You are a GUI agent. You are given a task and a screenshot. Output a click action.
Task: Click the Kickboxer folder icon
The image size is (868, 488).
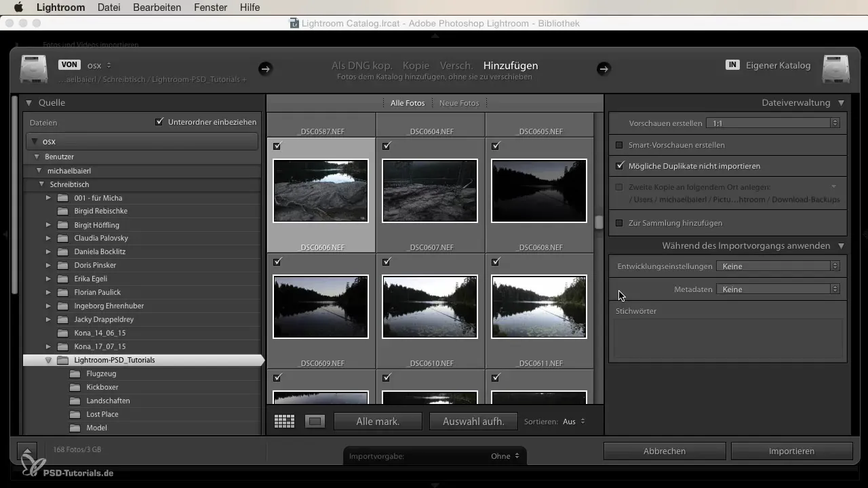pyautogui.click(x=75, y=387)
